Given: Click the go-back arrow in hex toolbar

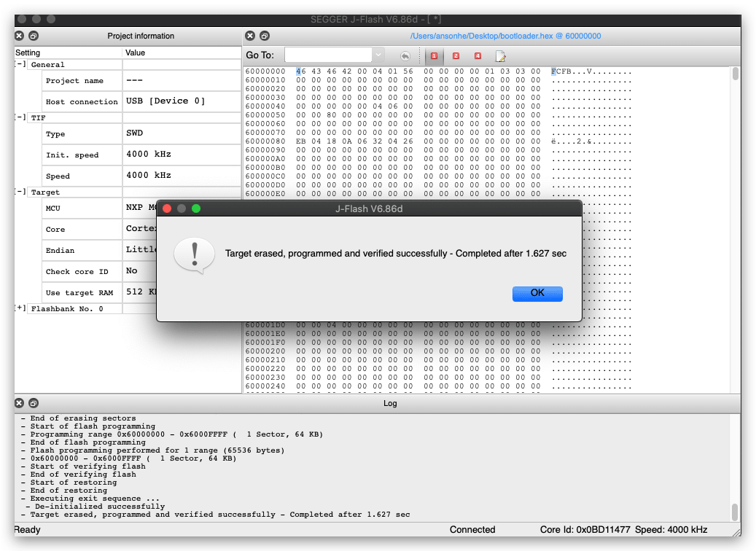Looking at the screenshot, I should pos(405,56).
